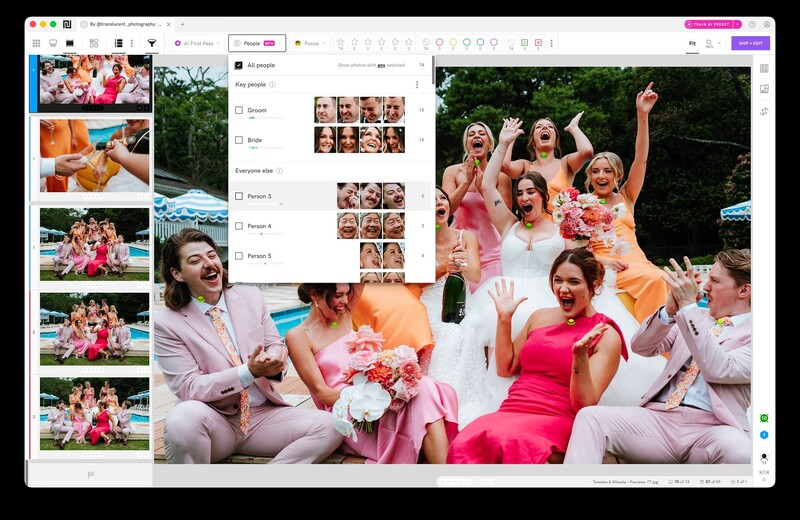Screen dimensions: 800x520
Task: Click the People dropdown scrollbar
Action: point(434,71)
